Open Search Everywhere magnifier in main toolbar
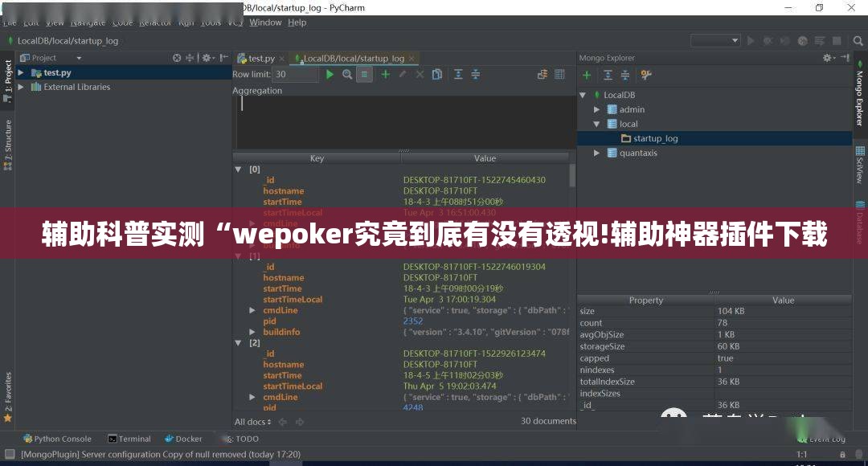868x466 pixels. (858, 41)
